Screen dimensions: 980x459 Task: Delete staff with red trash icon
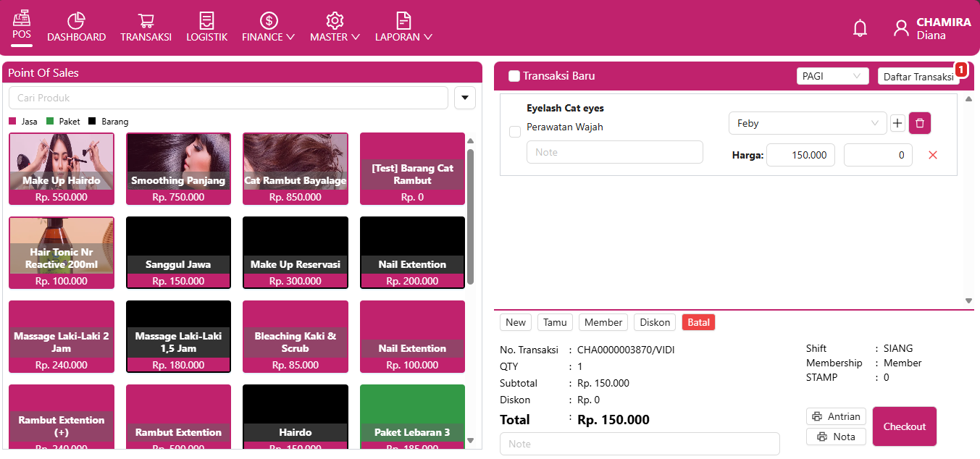click(919, 124)
